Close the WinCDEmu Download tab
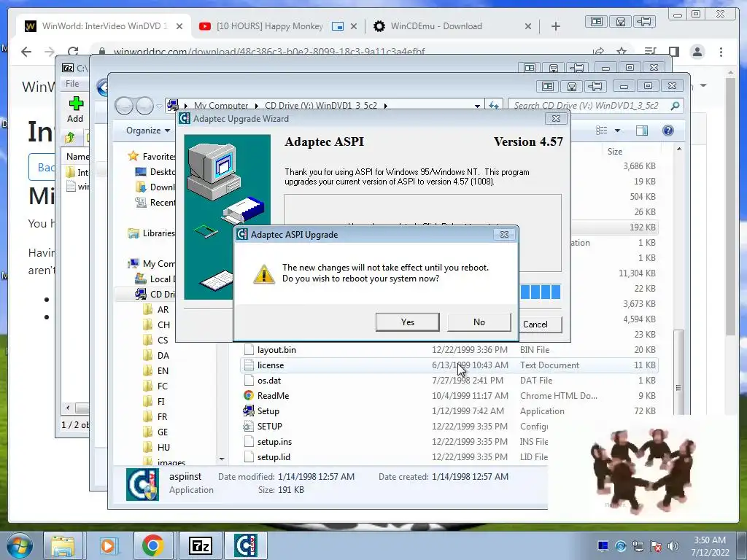 tap(528, 26)
